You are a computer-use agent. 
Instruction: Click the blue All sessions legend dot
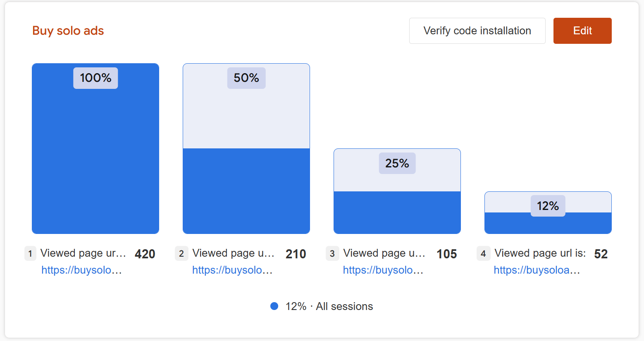pyautogui.click(x=274, y=306)
